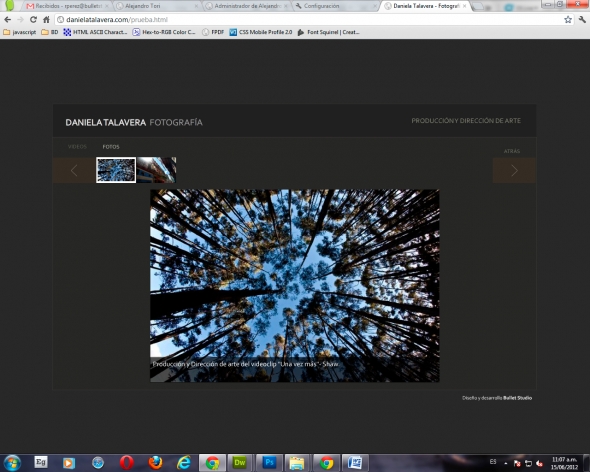Click the gallery previous arrow
The image size is (590, 472).
(74, 171)
